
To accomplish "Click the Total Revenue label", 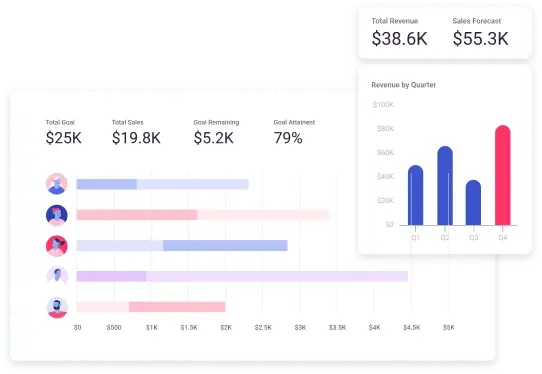I will (x=395, y=21).
